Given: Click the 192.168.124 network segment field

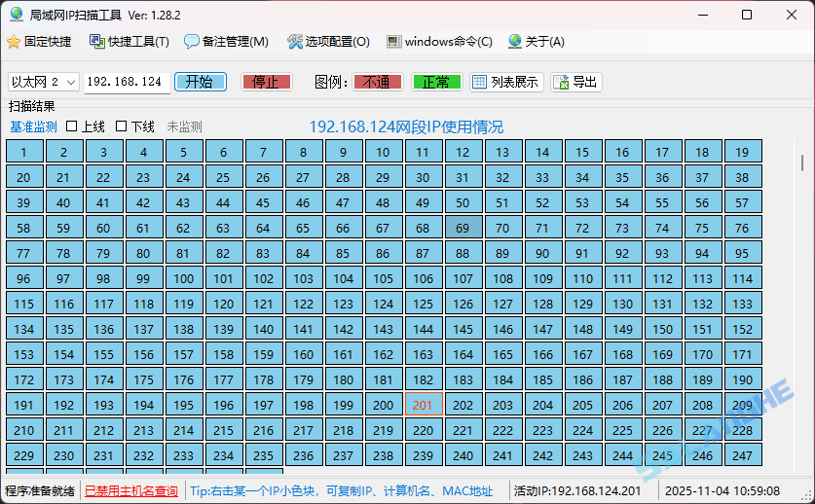Looking at the screenshot, I should click(128, 82).
